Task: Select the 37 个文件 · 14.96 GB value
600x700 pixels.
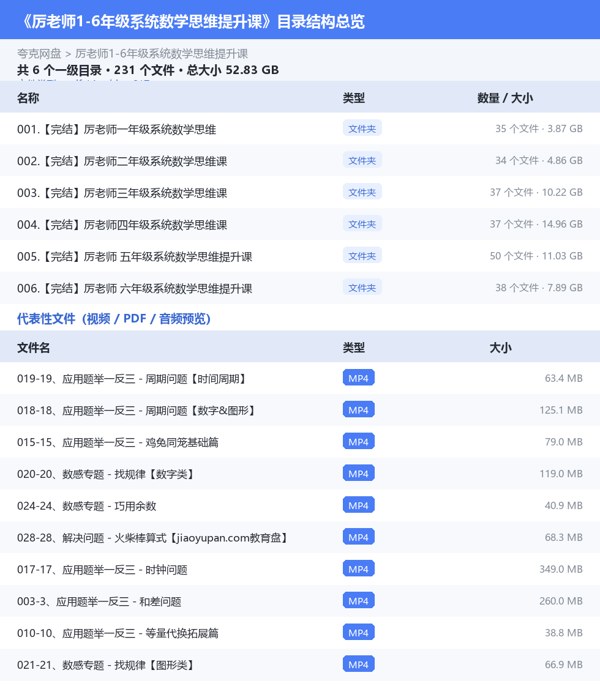Action: 536,224
